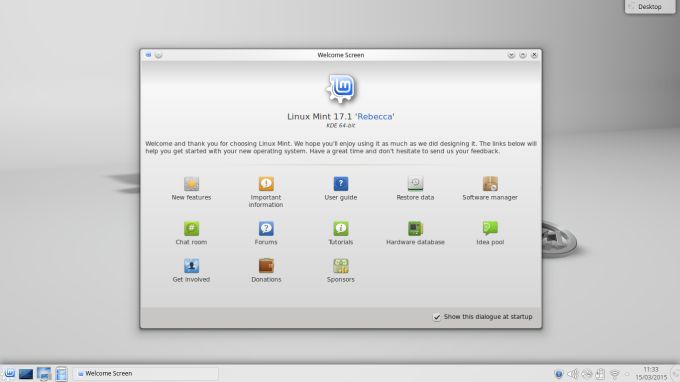Launch the Restore data tool
Viewport: 680px width, 382px height.
coord(415,183)
